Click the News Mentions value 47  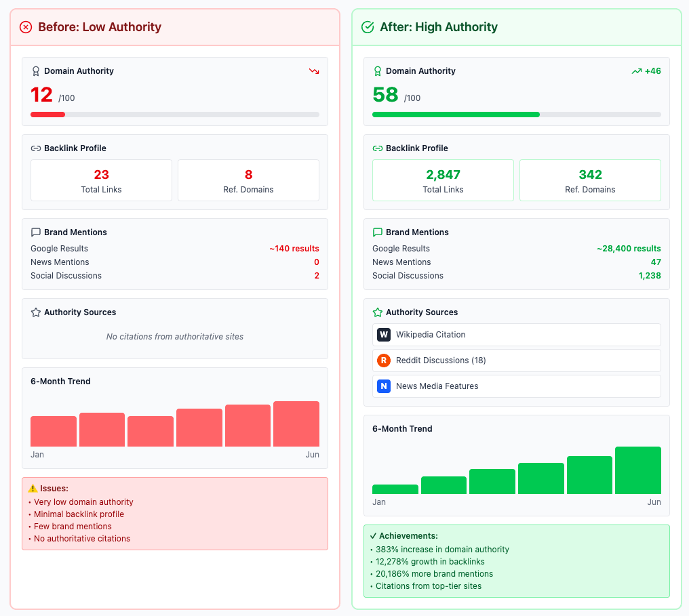point(656,262)
